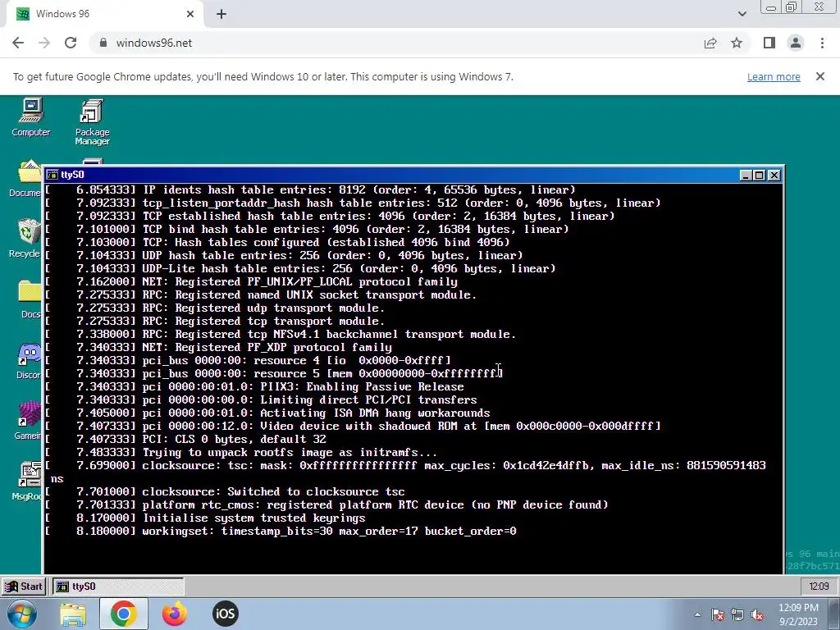The height and width of the screenshot is (630, 840).
Task: View site security lock info
Action: pos(103,43)
